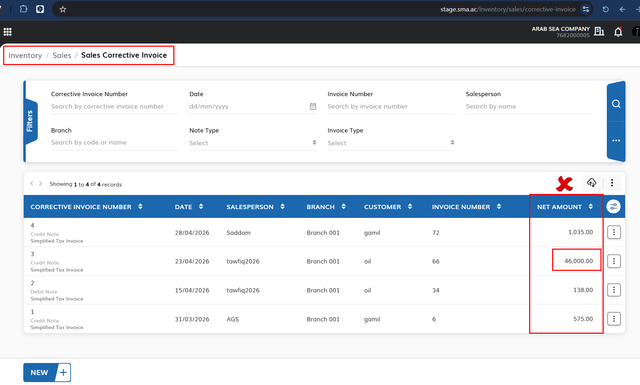Sort by Invoice Number column arrows
Screen dimensions: 640x385
click(x=499, y=207)
